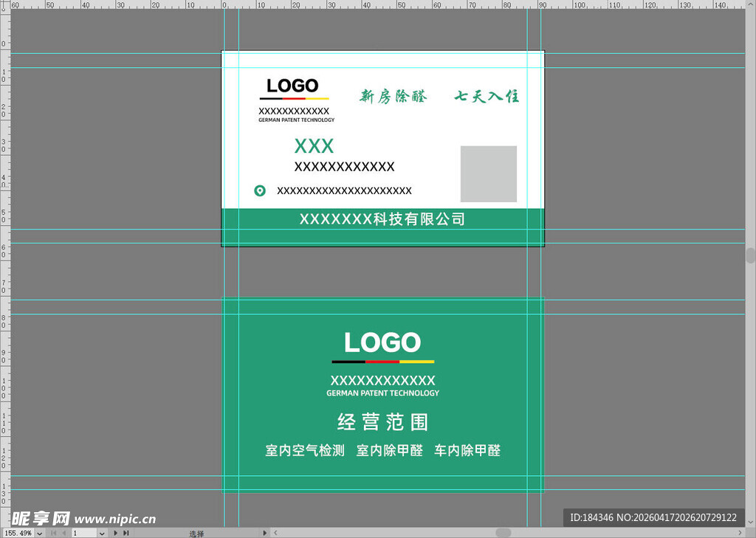
Task: Open the artboard number dropdown
Action: pyautogui.click(x=102, y=532)
